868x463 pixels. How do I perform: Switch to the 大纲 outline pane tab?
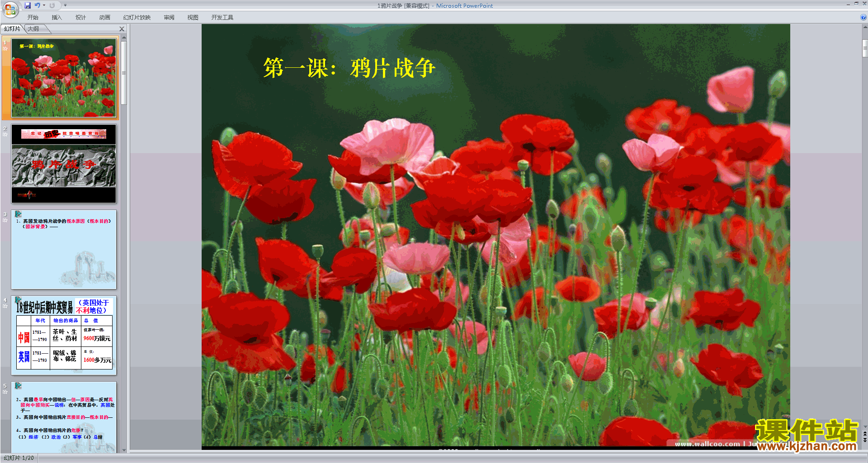(x=33, y=29)
